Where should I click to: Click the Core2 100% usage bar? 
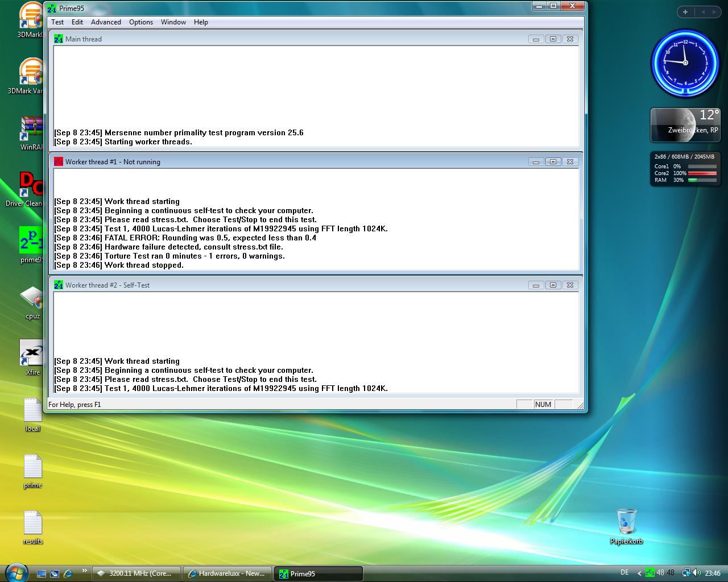(x=702, y=173)
